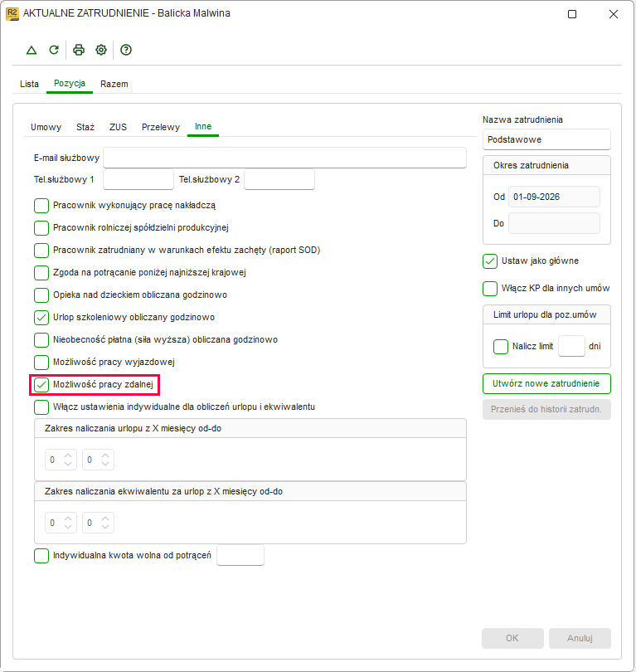This screenshot has height=672, width=636.
Task: Enable individual settings for urlop i ekwiwalentu
Action: coord(41,407)
